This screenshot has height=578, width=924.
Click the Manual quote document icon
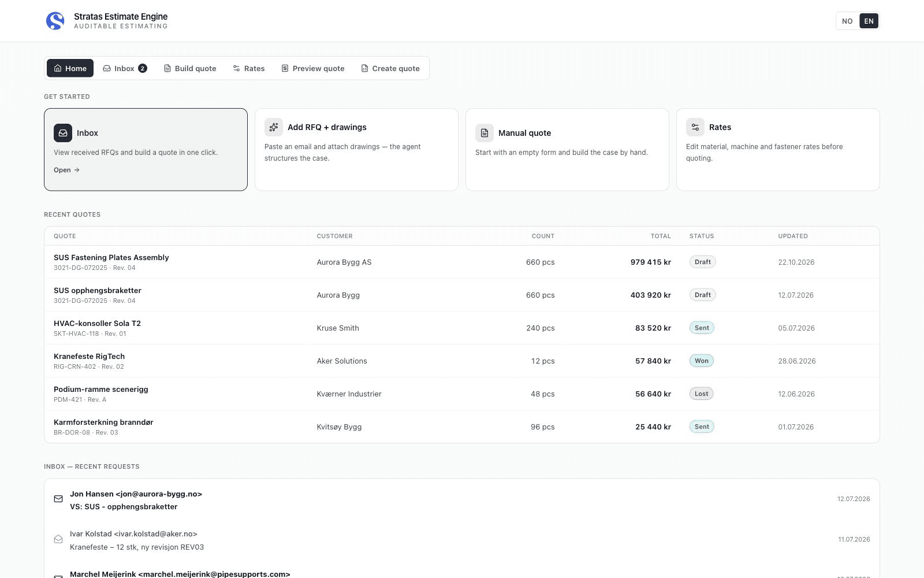point(485,133)
